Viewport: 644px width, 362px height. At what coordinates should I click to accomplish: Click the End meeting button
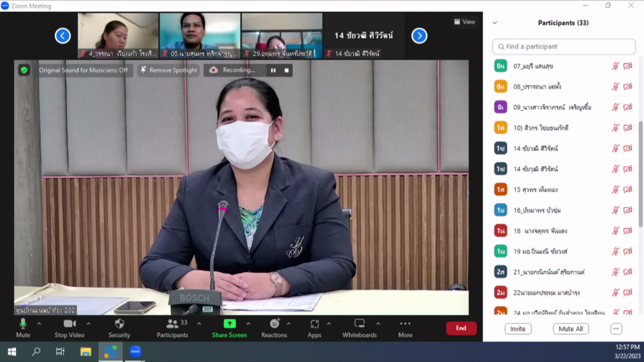pyautogui.click(x=462, y=328)
